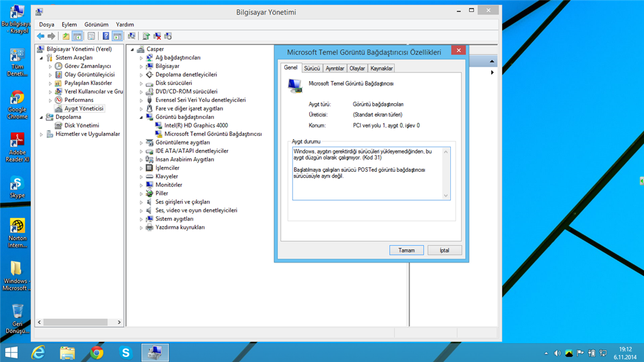644x362 pixels.
Task: Switch to the Ayrıntılar tab
Action: (335, 68)
